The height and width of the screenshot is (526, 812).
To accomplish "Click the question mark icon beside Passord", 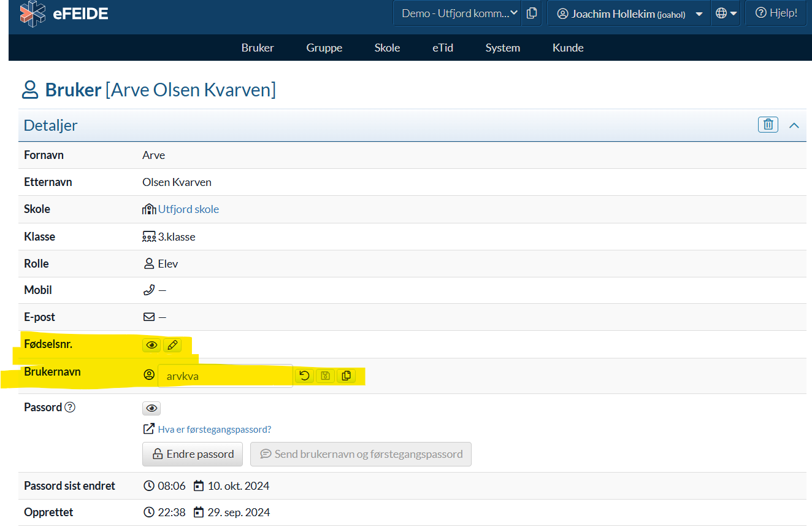I will pos(70,408).
